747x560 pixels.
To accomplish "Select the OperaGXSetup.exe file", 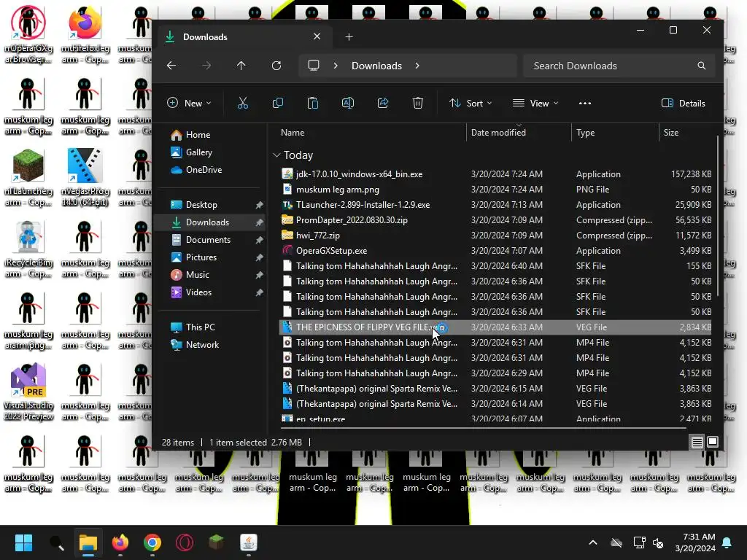I will (x=495, y=251).
